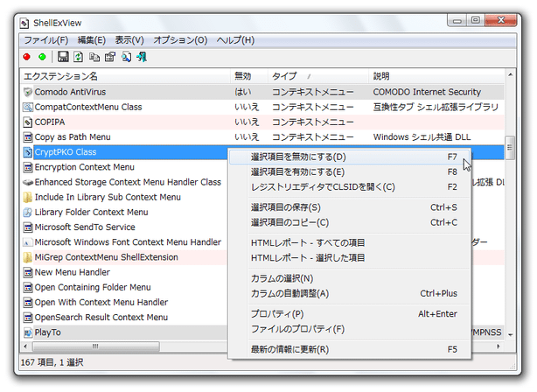The height and width of the screenshot is (392, 537).
Task: Click the Windows Font Context Menu Handler icon
Action: point(28,242)
